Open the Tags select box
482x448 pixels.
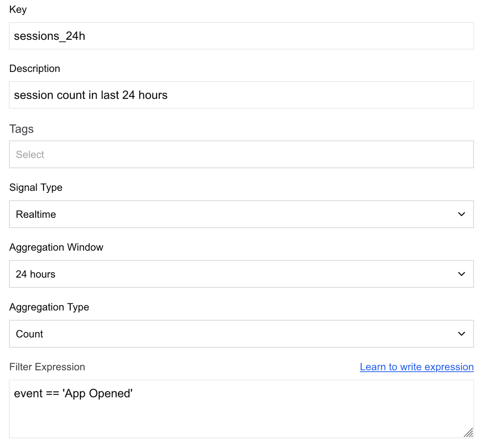241,154
